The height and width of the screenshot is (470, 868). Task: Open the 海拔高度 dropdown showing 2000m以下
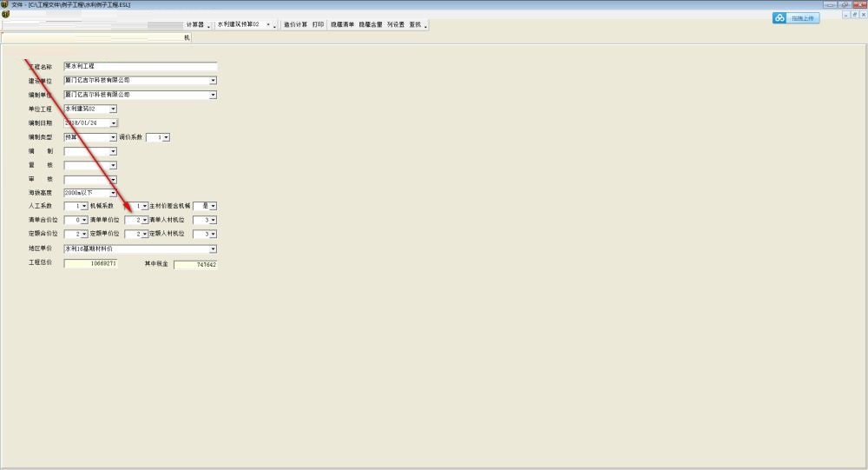(113, 193)
